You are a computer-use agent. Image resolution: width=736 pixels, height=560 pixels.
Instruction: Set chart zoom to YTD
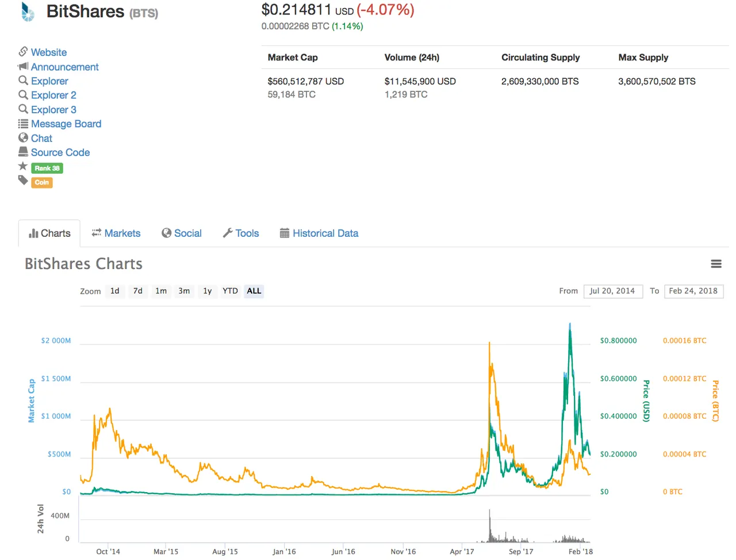tap(231, 291)
